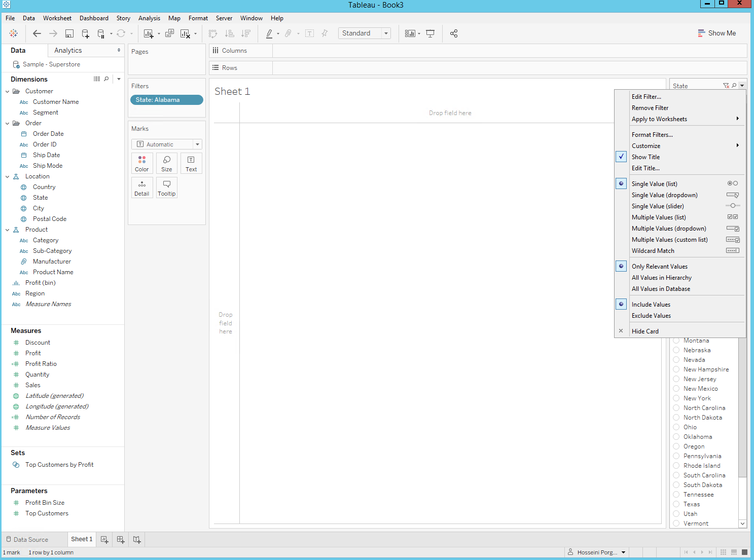This screenshot has height=560, width=754.
Task: Select the Texas radio button
Action: click(676, 504)
